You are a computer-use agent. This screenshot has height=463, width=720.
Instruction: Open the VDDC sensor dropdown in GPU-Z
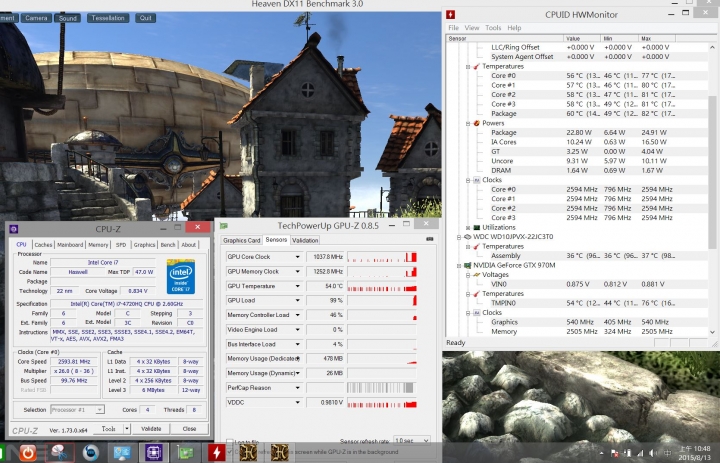tap(298, 402)
